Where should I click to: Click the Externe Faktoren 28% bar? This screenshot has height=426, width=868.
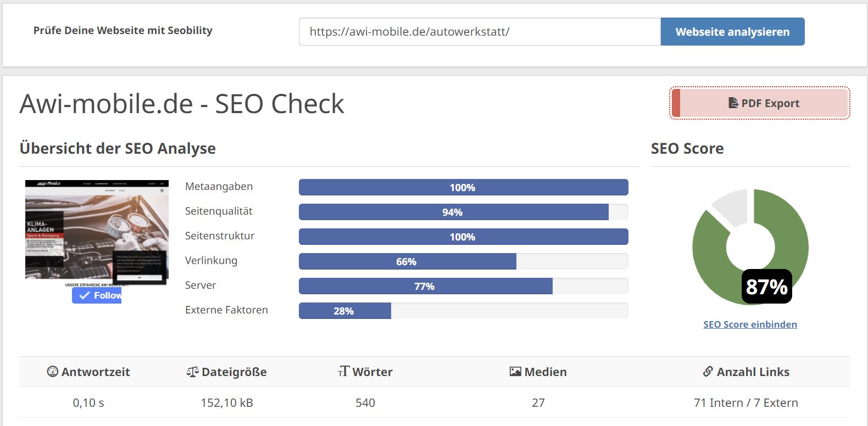tap(463, 311)
